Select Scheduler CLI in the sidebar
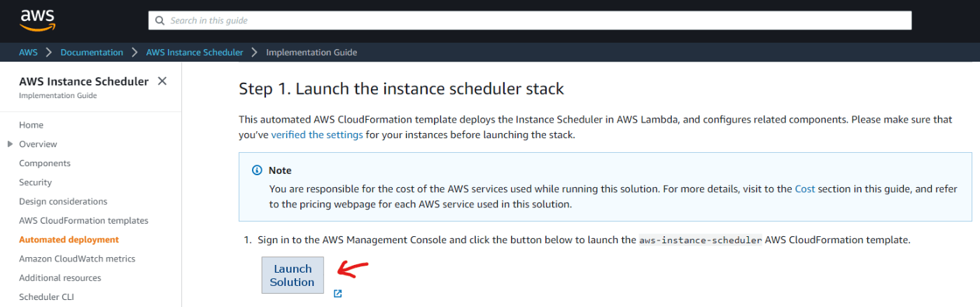Image resolution: width=980 pixels, height=307 pixels. (x=46, y=297)
